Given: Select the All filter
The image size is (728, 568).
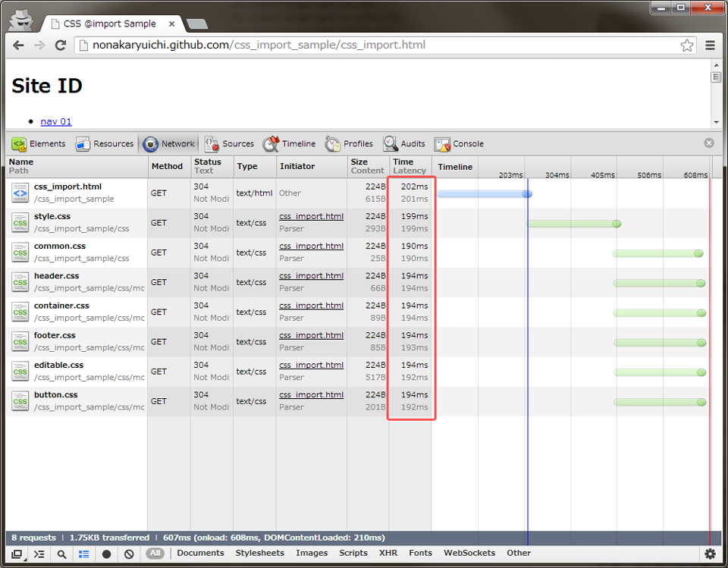Looking at the screenshot, I should 155,554.
